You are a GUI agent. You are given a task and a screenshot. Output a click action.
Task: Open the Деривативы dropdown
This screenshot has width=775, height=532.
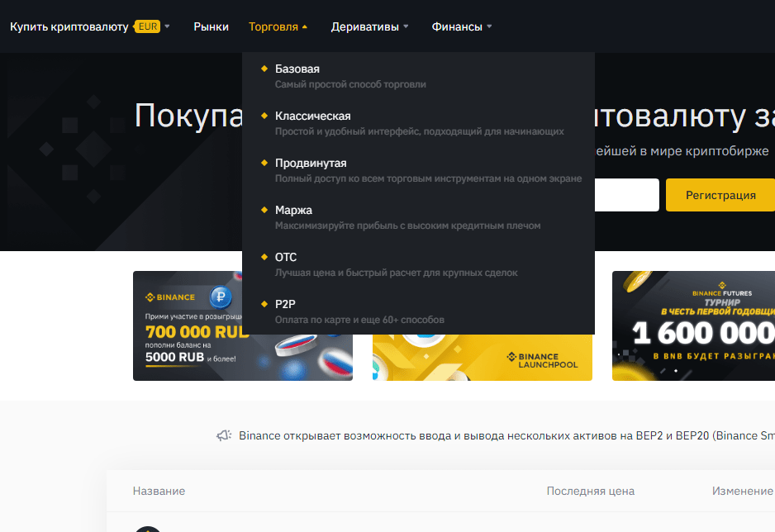pyautogui.click(x=369, y=26)
